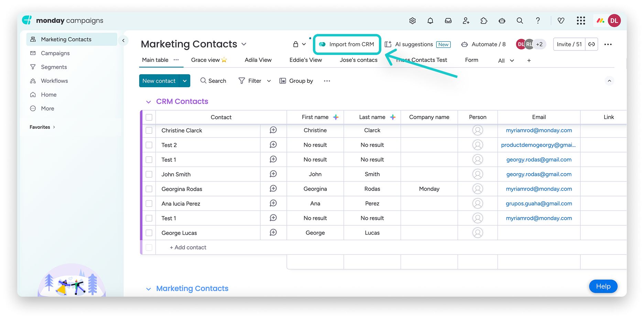Open the help question mark icon
The width and height of the screenshot is (644, 319).
tap(538, 21)
